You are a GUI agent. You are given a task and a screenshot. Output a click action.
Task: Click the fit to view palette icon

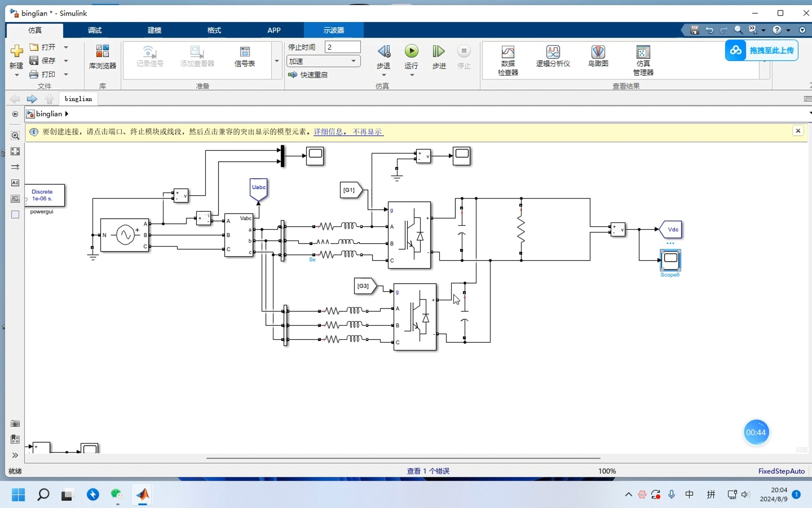[15, 151]
